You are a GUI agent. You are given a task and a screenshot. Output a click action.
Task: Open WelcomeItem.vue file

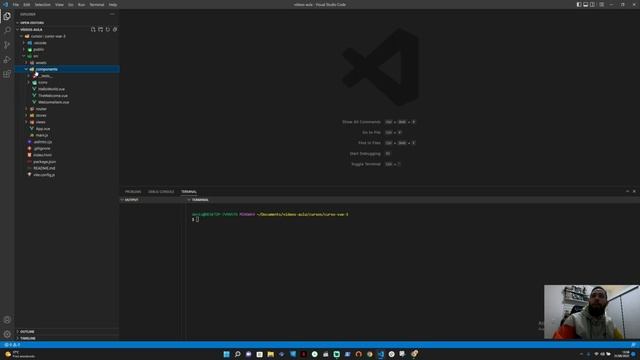click(53, 102)
